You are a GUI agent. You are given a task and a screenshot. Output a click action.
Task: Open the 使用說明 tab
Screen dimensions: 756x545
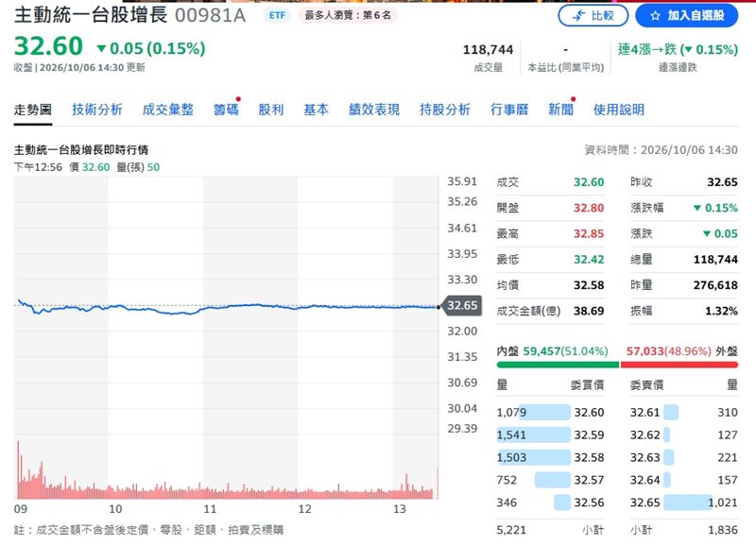[x=619, y=110]
